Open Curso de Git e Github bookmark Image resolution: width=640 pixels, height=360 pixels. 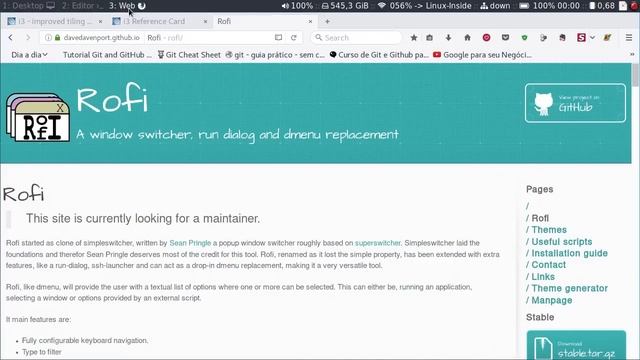[379, 55]
